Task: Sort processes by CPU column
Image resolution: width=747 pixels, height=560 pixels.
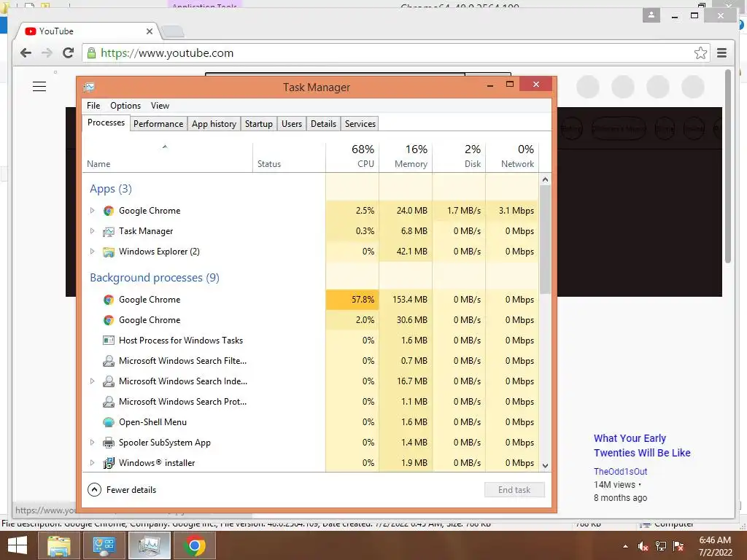Action: [352, 156]
